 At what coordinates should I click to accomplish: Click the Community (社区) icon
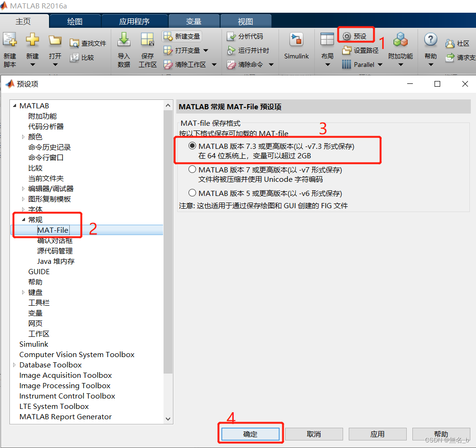coord(450,43)
